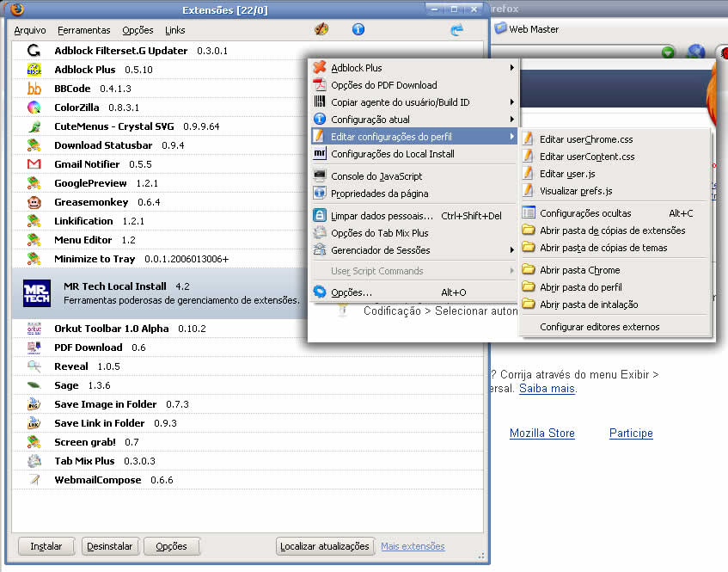Click the barcode icon beside Copiar agente do usuário
728x572 pixels.
point(320,101)
